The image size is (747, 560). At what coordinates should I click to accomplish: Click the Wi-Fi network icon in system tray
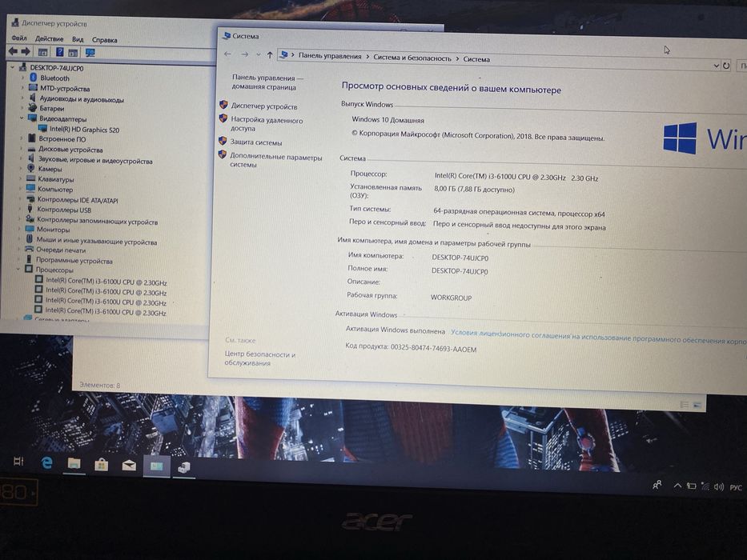coord(705,486)
